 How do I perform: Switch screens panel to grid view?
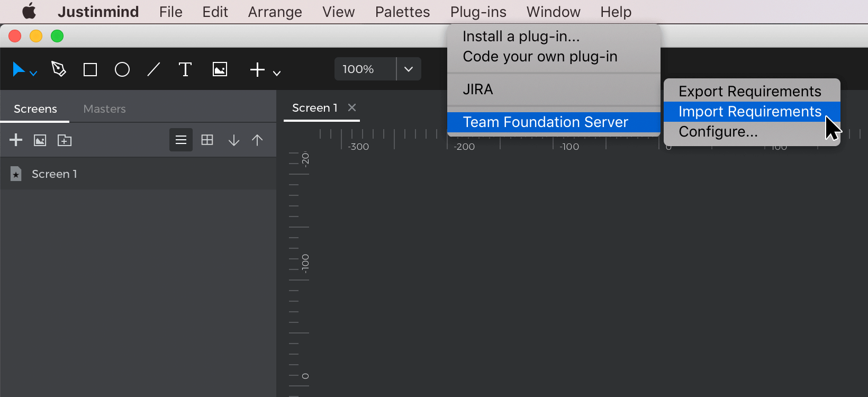[207, 140]
